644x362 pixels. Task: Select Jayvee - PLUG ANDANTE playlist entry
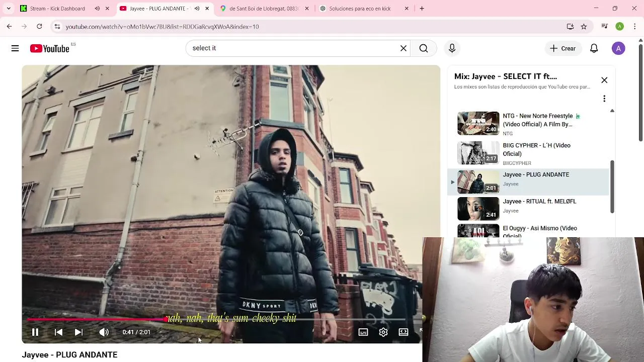[x=528, y=182]
